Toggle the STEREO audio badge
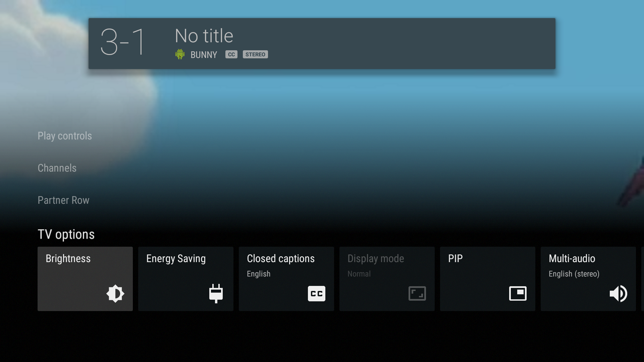 coord(255,54)
